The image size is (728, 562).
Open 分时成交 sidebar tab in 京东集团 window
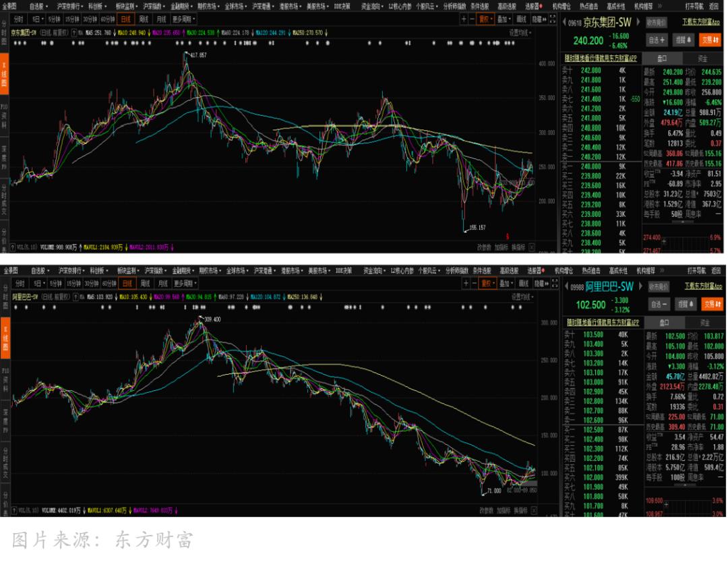4,200
